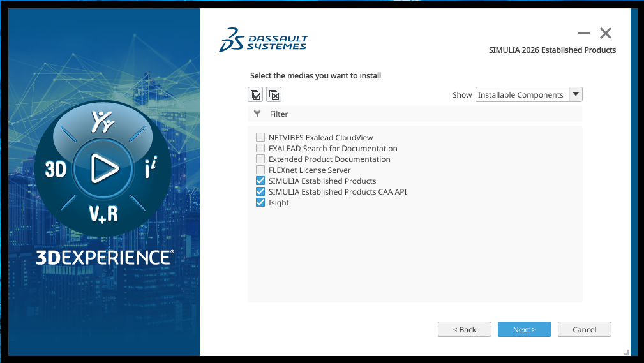Go to the Next installation step
Screen dimensions: 644x363
[524, 329]
